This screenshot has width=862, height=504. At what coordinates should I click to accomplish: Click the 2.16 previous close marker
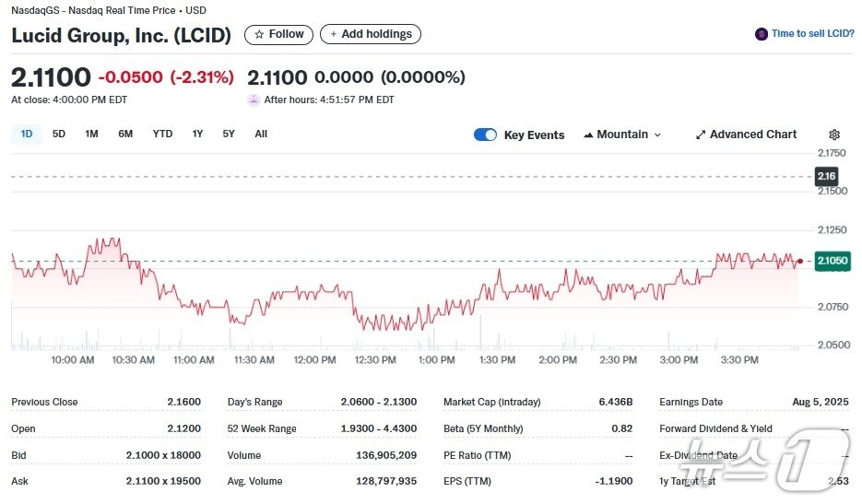(x=826, y=176)
